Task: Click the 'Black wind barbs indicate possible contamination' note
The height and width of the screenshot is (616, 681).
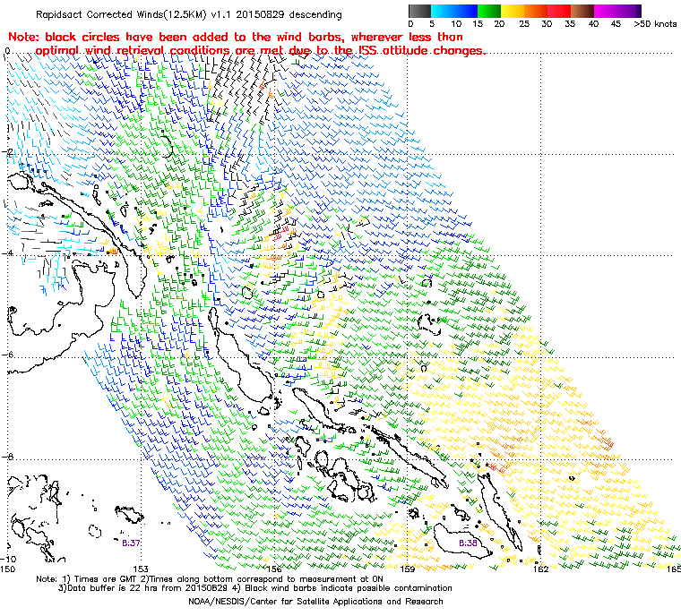Action: click(349, 588)
